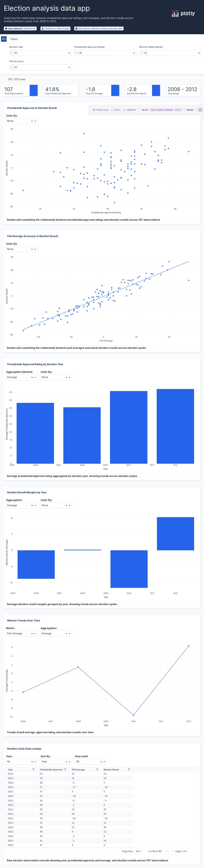Sort table by Poll Average header
The height and width of the screenshot is (868, 204).
[x=78, y=770]
